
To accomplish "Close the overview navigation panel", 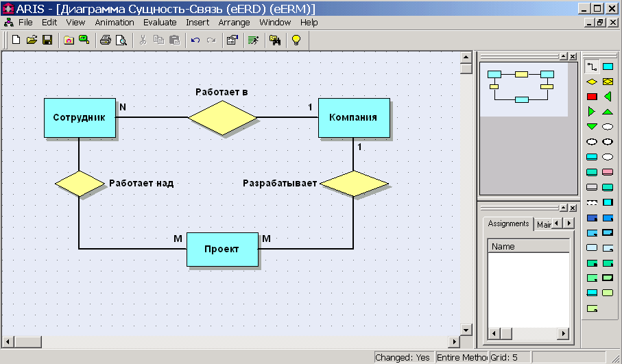I will [573, 56].
